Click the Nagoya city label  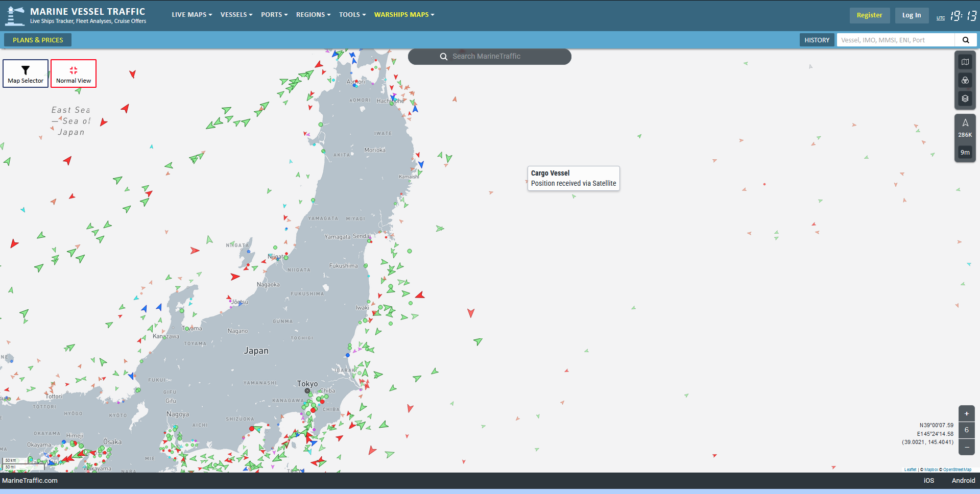(x=178, y=414)
